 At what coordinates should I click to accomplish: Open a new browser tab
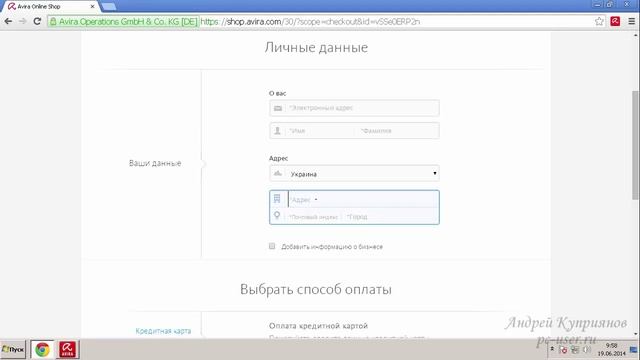(108, 7)
